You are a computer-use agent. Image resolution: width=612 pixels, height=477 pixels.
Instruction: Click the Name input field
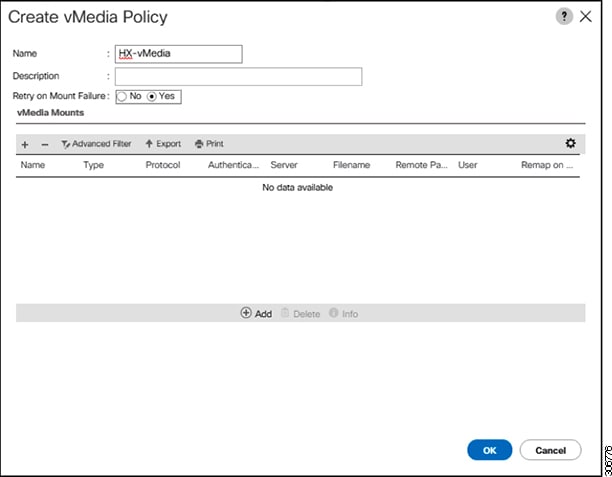point(178,54)
